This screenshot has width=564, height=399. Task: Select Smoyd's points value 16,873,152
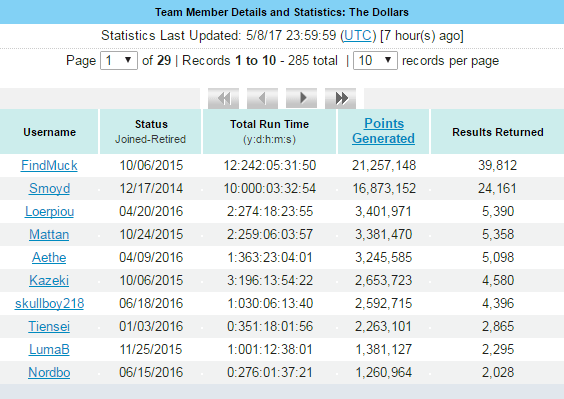(384, 189)
